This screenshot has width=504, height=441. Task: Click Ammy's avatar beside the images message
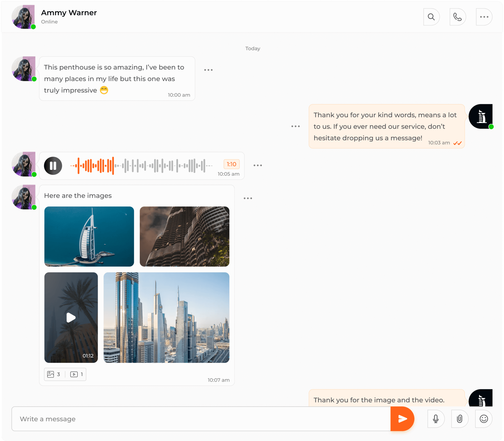[x=24, y=197]
